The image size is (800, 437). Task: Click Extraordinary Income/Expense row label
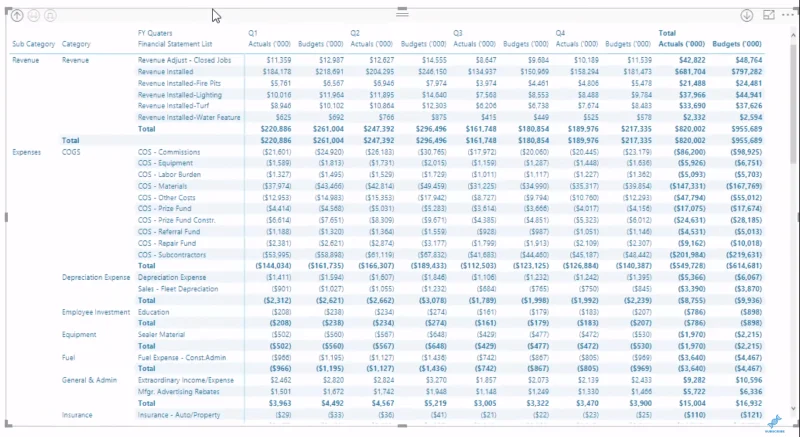tap(186, 380)
